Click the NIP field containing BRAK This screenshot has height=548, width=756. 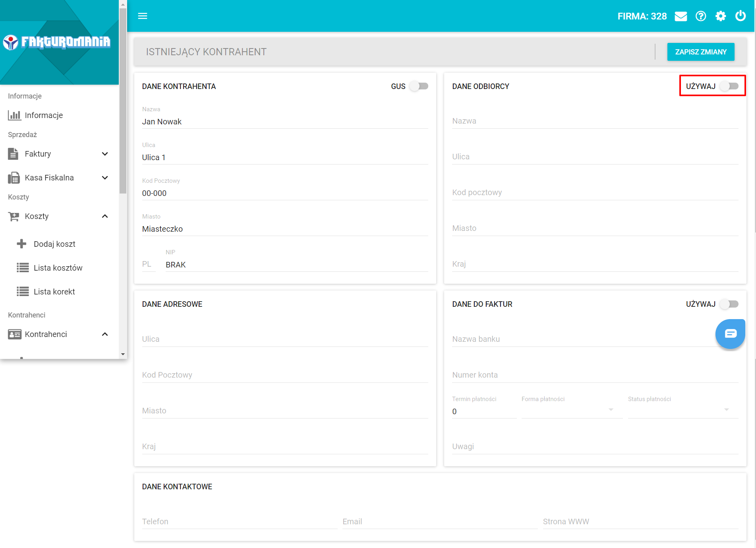pyautogui.click(x=297, y=265)
